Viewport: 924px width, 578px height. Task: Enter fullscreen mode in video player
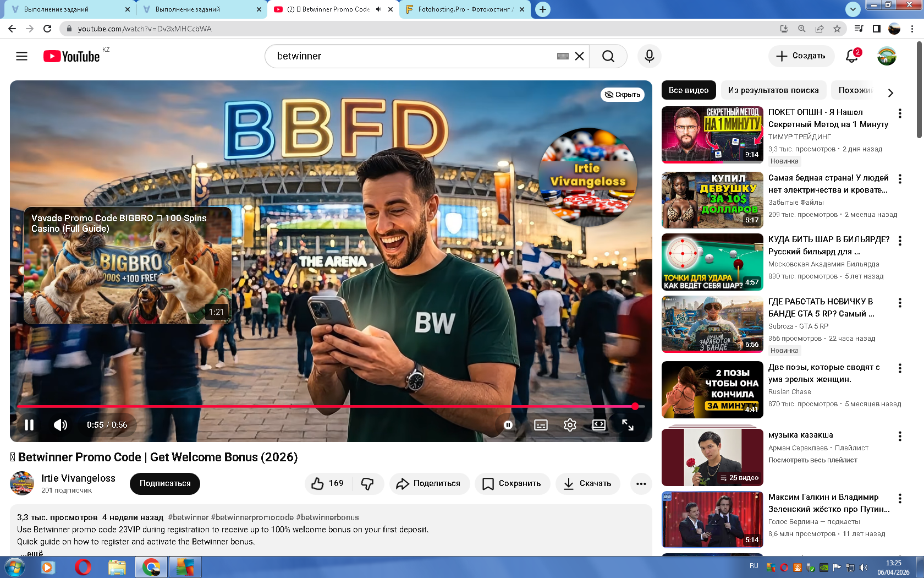click(628, 425)
